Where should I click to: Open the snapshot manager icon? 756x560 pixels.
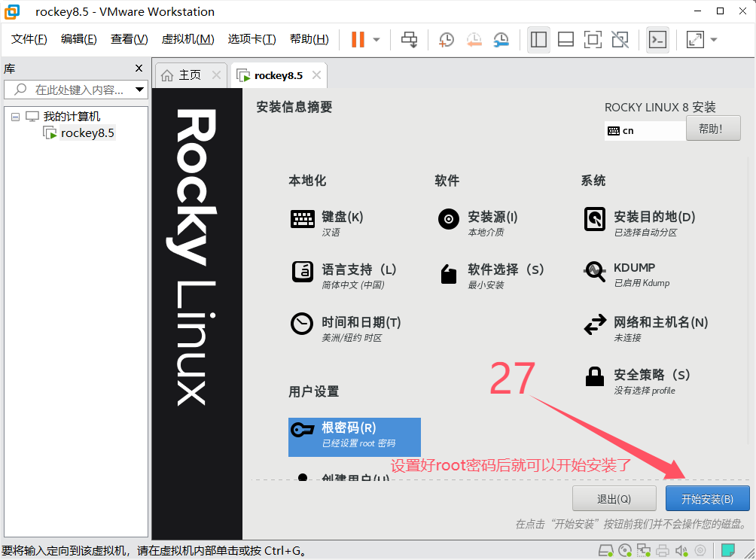pyautogui.click(x=501, y=40)
